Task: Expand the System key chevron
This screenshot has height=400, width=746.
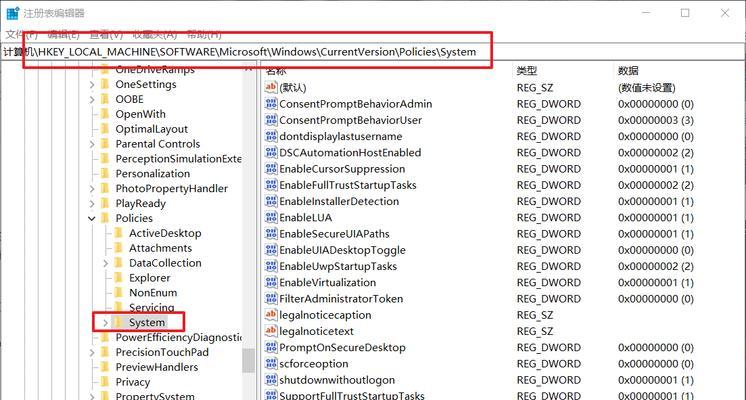Action: pos(106,322)
